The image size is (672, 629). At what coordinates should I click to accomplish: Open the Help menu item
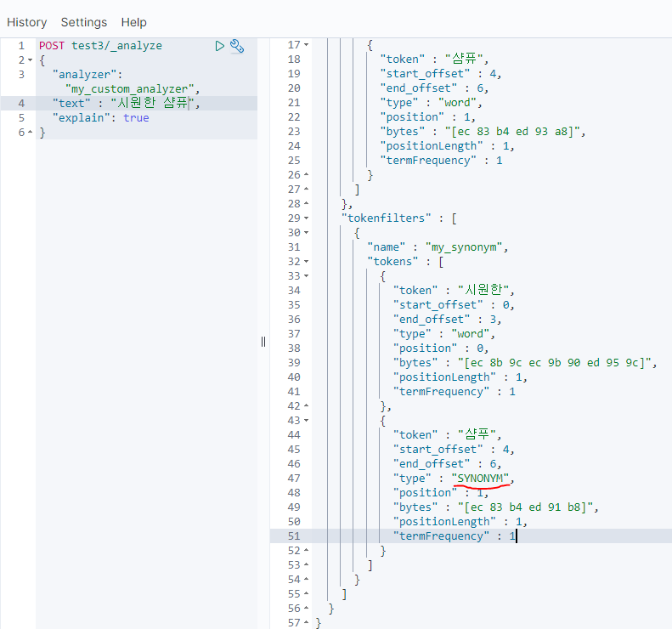click(133, 22)
